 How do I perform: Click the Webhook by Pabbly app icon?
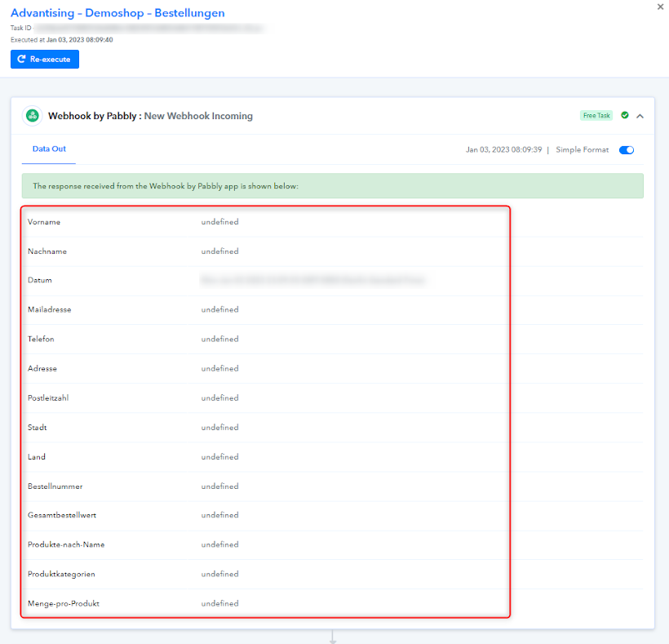(33, 116)
